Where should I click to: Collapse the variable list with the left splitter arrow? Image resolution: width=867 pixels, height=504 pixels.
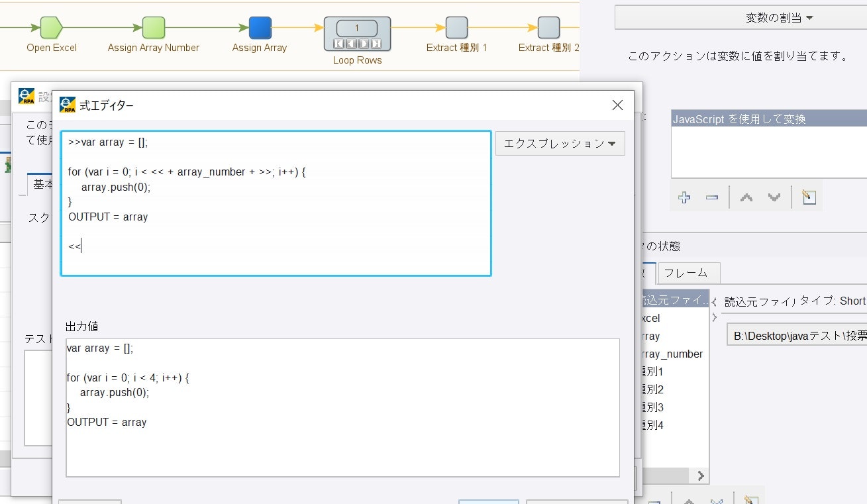click(714, 303)
